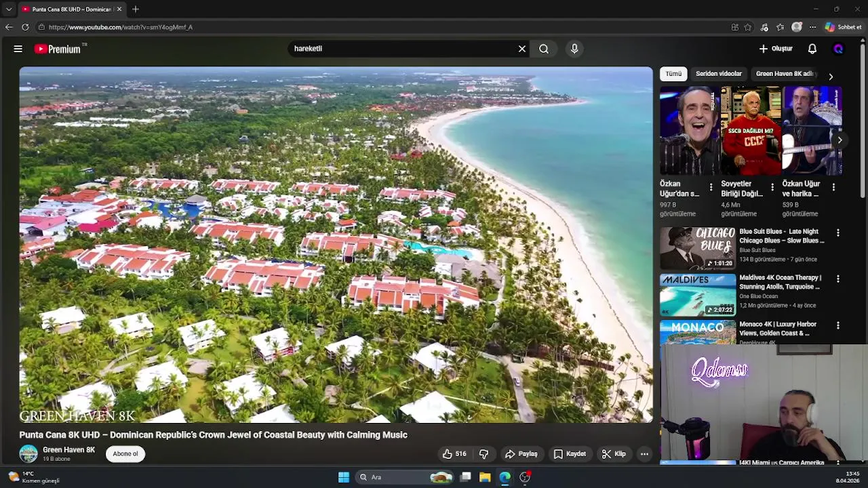Open options for the Monaco 4K video

(838, 325)
